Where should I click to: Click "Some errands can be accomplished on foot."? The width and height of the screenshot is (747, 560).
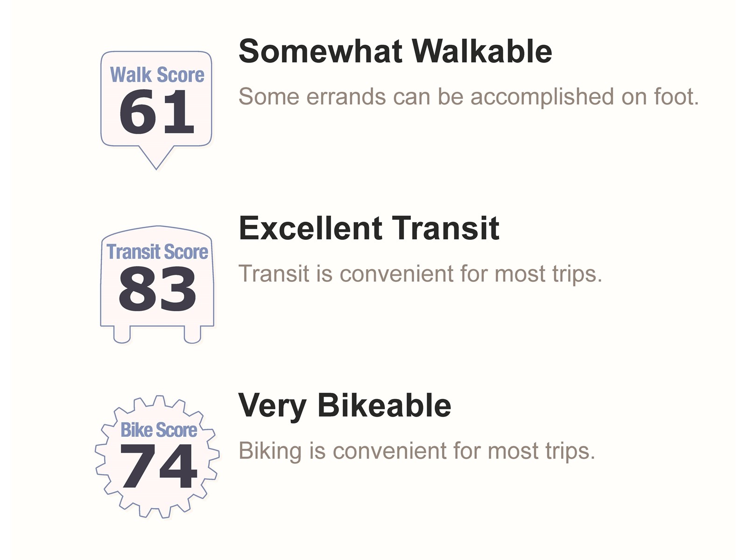[x=468, y=97]
